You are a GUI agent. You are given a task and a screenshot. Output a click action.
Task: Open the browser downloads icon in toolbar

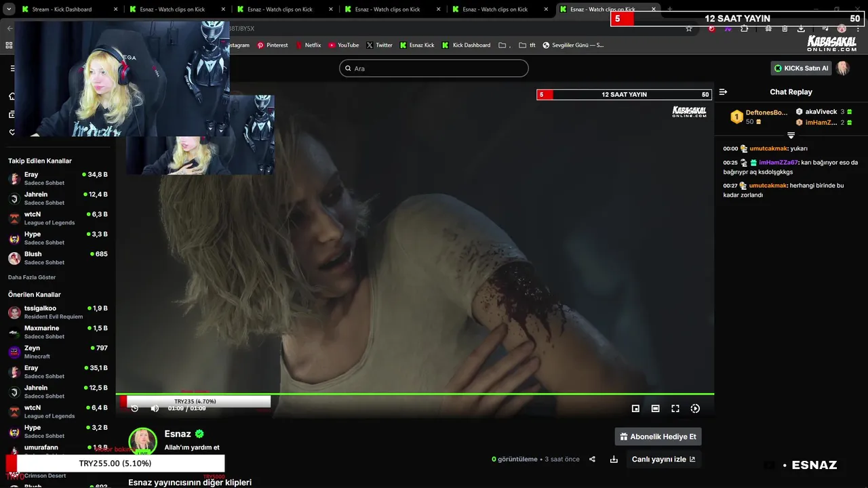801,28
